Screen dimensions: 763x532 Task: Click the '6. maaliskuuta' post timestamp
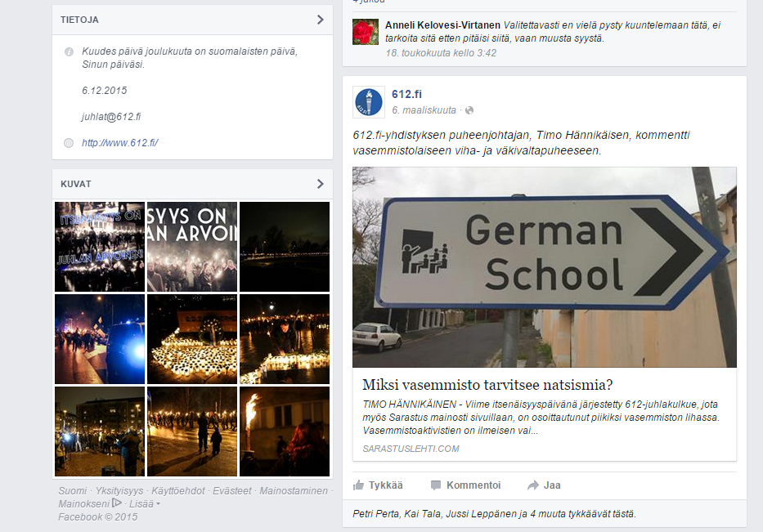pos(424,110)
